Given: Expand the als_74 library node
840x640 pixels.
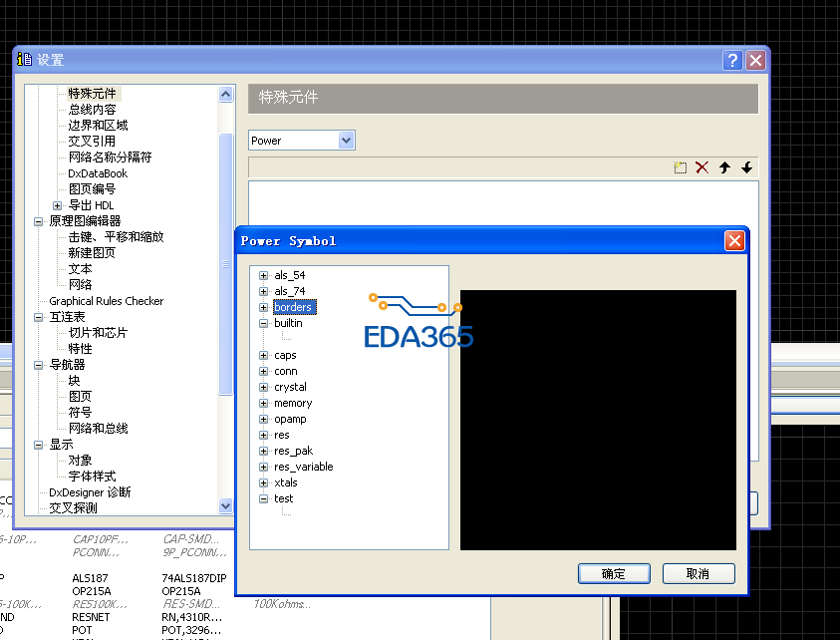Looking at the screenshot, I should [x=263, y=292].
